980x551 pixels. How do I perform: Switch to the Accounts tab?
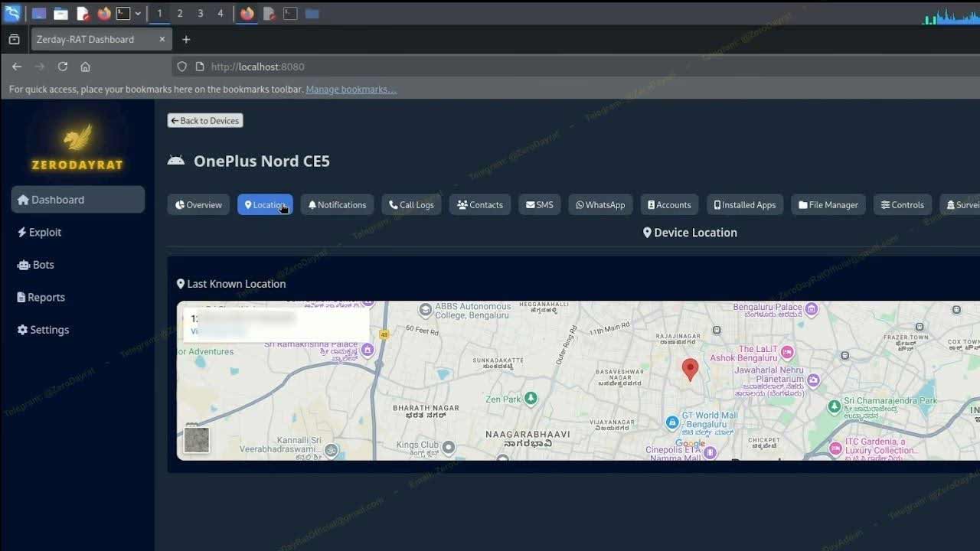pyautogui.click(x=670, y=204)
